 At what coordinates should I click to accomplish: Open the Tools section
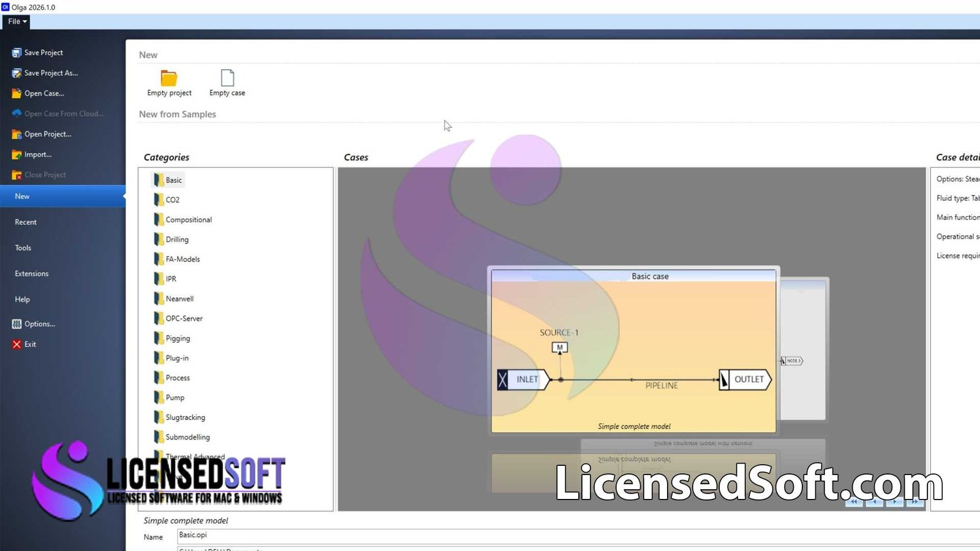[23, 247]
